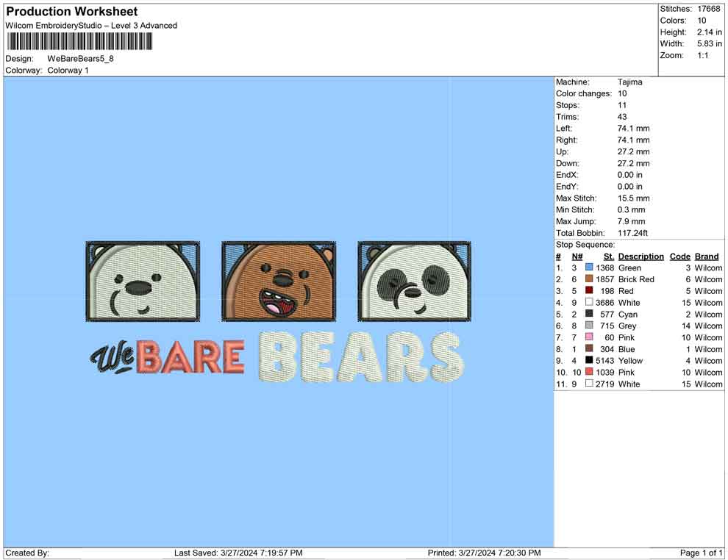This screenshot has width=728, height=560.
Task: Click the Stitches value '17668'
Action: pyautogui.click(x=709, y=9)
